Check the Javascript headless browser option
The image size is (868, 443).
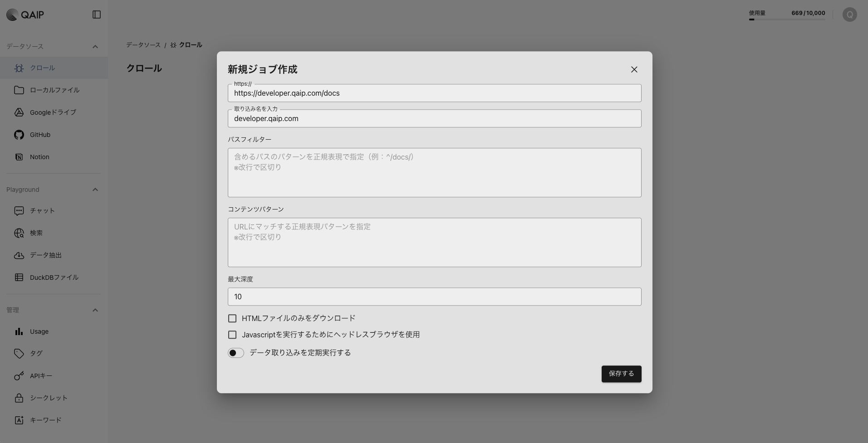pos(232,334)
